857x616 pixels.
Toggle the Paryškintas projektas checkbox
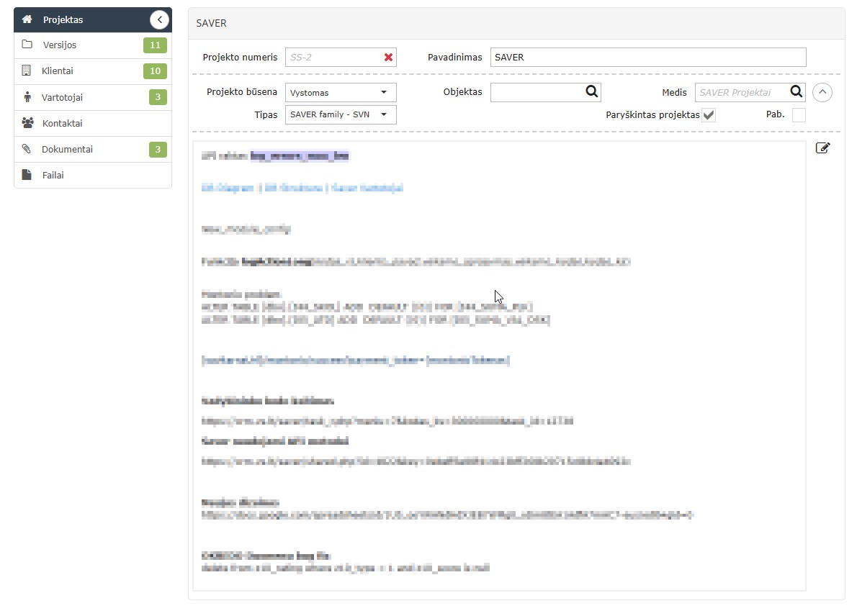pyautogui.click(x=709, y=115)
